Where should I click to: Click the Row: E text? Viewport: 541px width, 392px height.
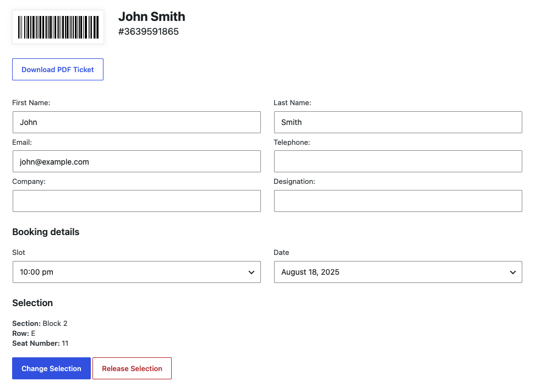[24, 333]
